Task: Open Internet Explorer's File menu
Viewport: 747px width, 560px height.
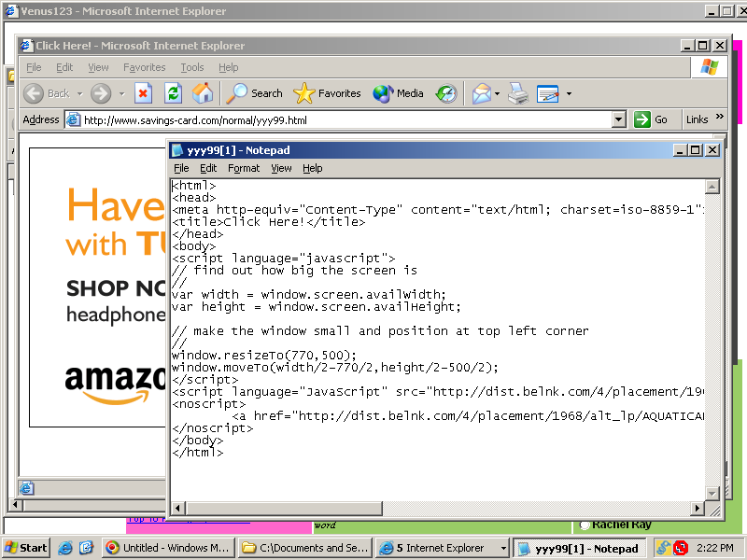Action: click(x=34, y=67)
